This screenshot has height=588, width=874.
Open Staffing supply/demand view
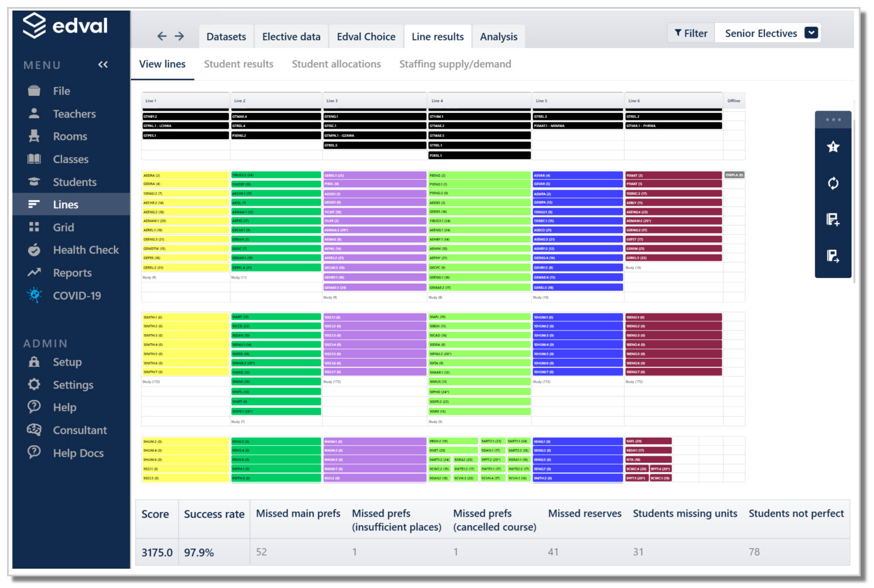click(455, 64)
